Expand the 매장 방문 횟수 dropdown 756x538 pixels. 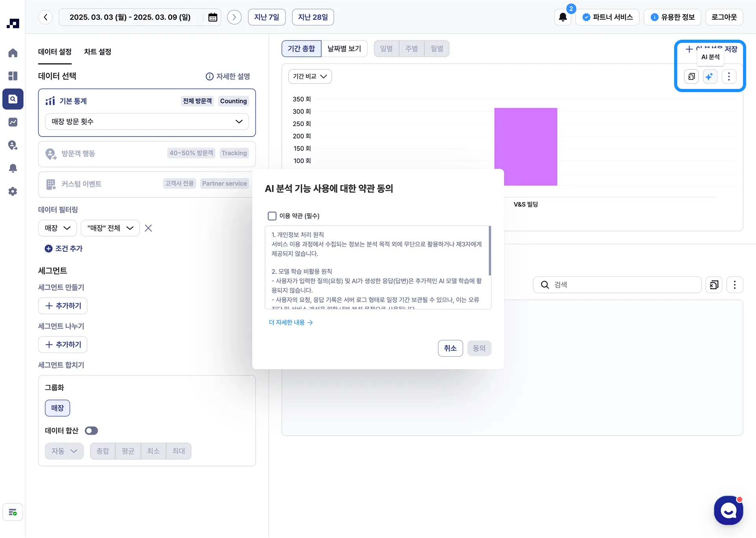coord(147,122)
